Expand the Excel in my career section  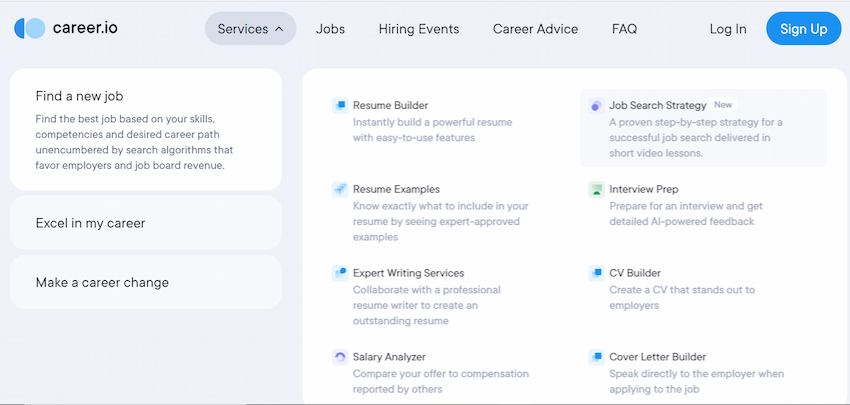146,223
